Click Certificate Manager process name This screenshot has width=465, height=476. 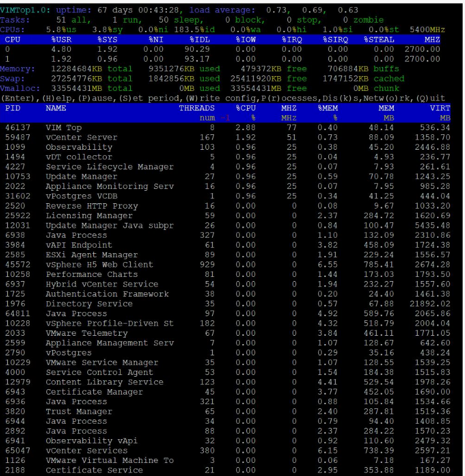pos(94,392)
